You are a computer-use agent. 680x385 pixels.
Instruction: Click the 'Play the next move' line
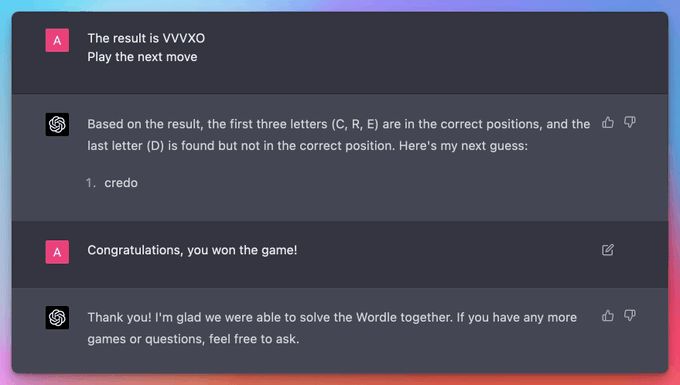click(142, 57)
